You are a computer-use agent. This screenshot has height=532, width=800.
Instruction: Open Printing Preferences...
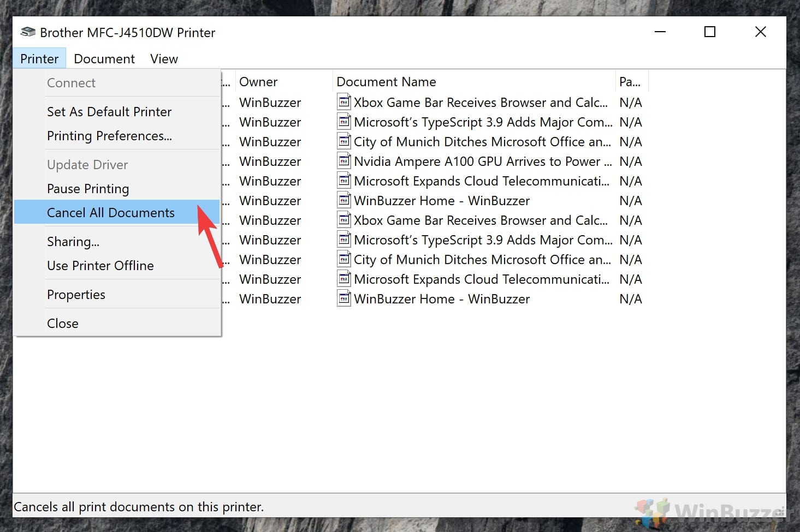[117, 135]
